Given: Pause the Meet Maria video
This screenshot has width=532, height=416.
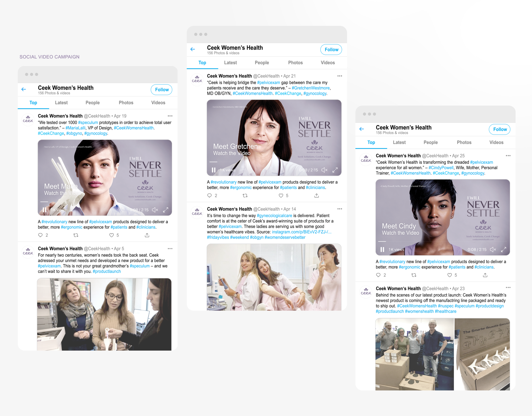Looking at the screenshot, I should pyautogui.click(x=44, y=210).
